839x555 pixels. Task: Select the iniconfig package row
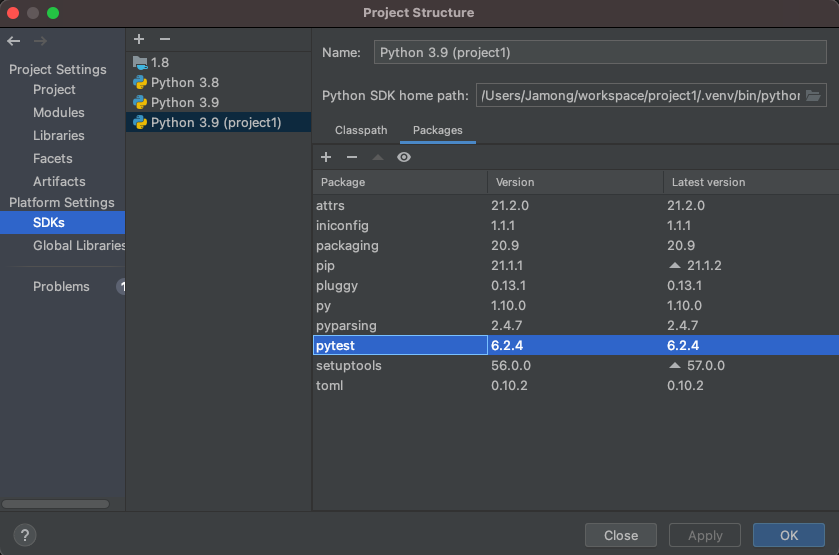pos(576,225)
